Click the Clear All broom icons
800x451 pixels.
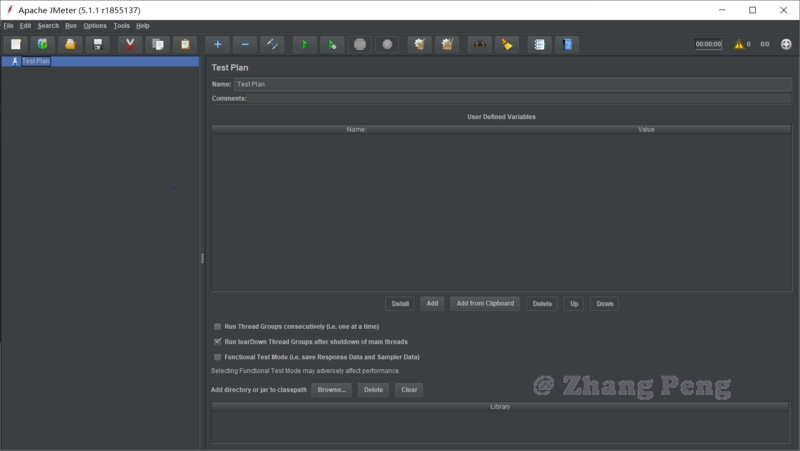click(x=447, y=44)
